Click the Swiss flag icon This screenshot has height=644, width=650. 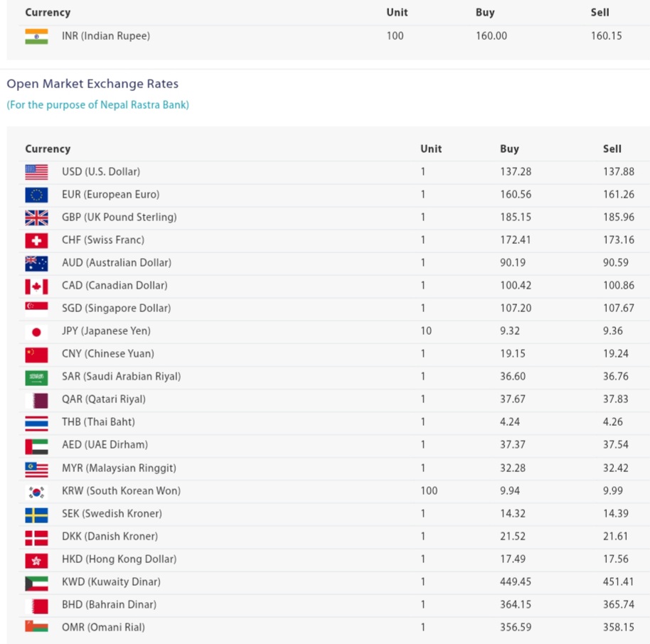click(36, 240)
